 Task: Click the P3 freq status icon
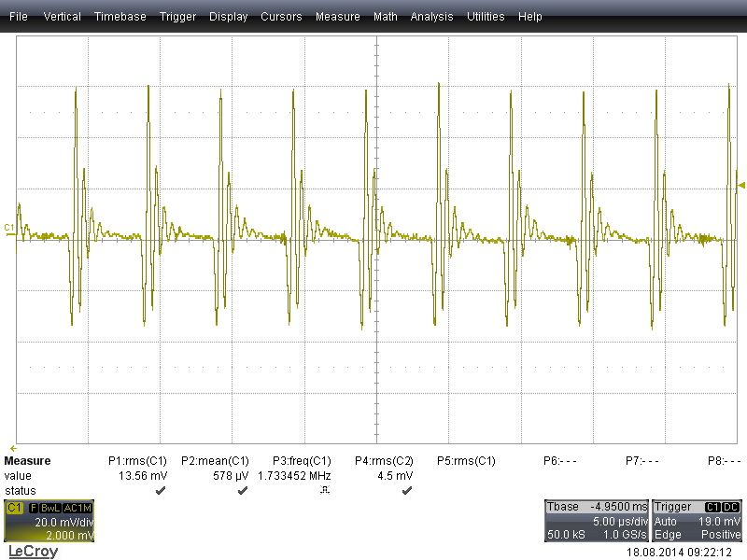click(x=325, y=490)
